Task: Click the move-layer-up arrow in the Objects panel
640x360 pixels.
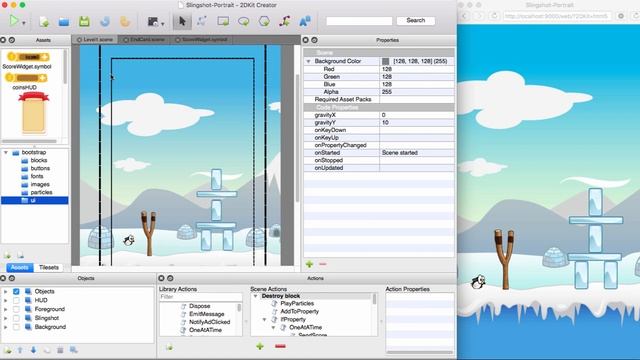Action: (20, 350)
